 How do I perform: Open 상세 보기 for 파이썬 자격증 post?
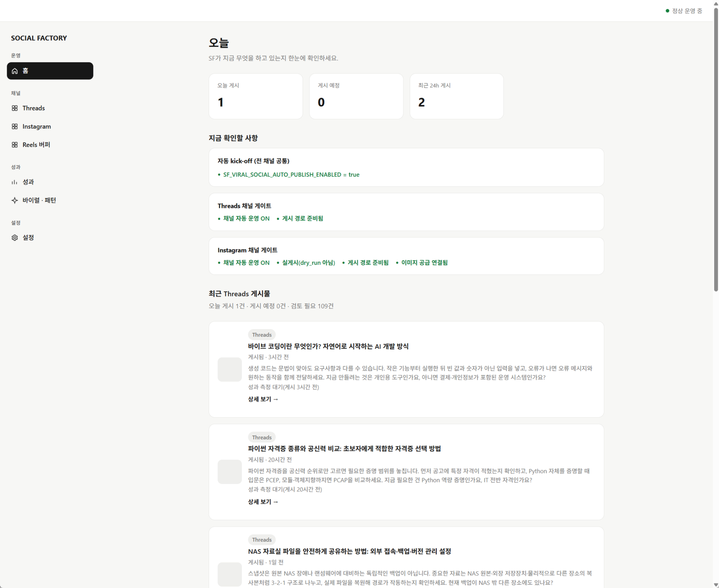coord(263,502)
